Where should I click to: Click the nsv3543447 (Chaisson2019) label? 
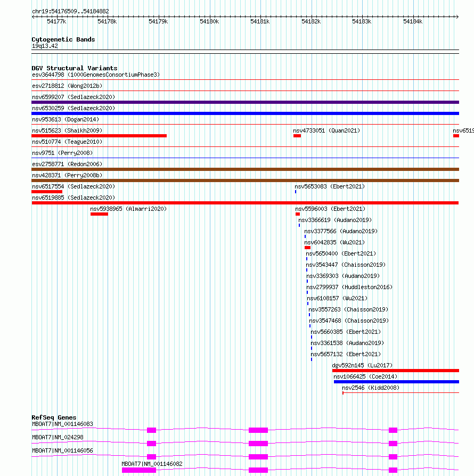(x=346, y=265)
